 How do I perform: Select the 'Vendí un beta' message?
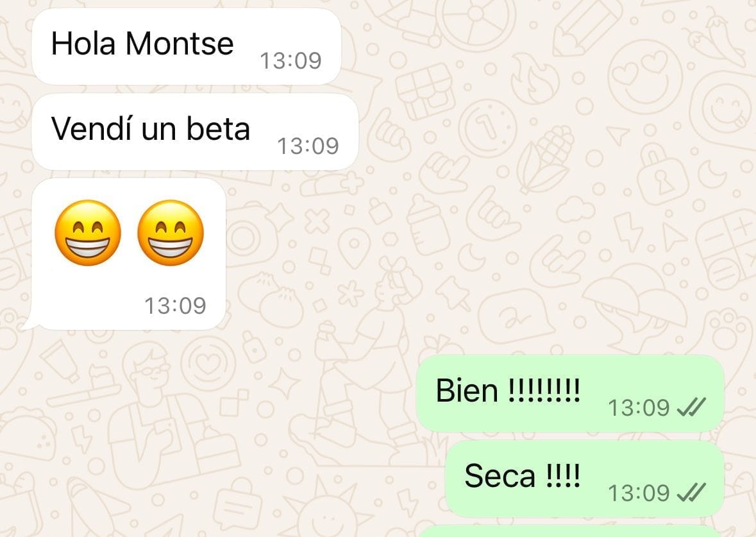click(195, 132)
